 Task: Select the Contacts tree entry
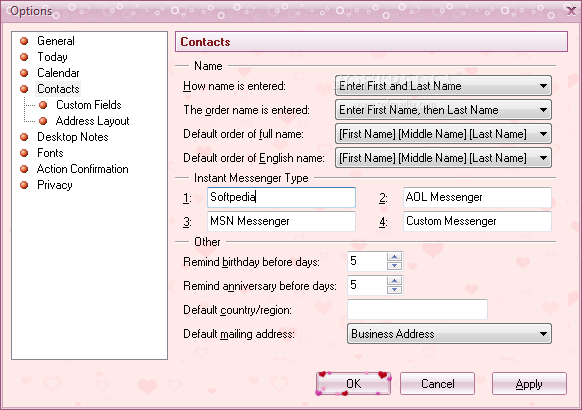[58, 89]
